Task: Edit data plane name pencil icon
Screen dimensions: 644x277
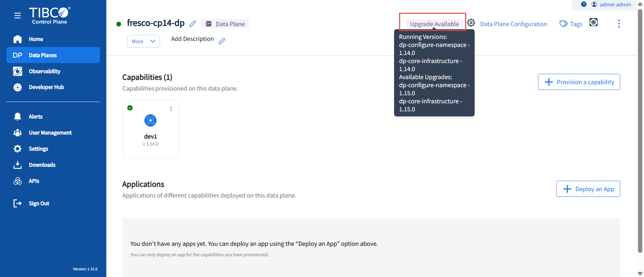Action: [193, 24]
